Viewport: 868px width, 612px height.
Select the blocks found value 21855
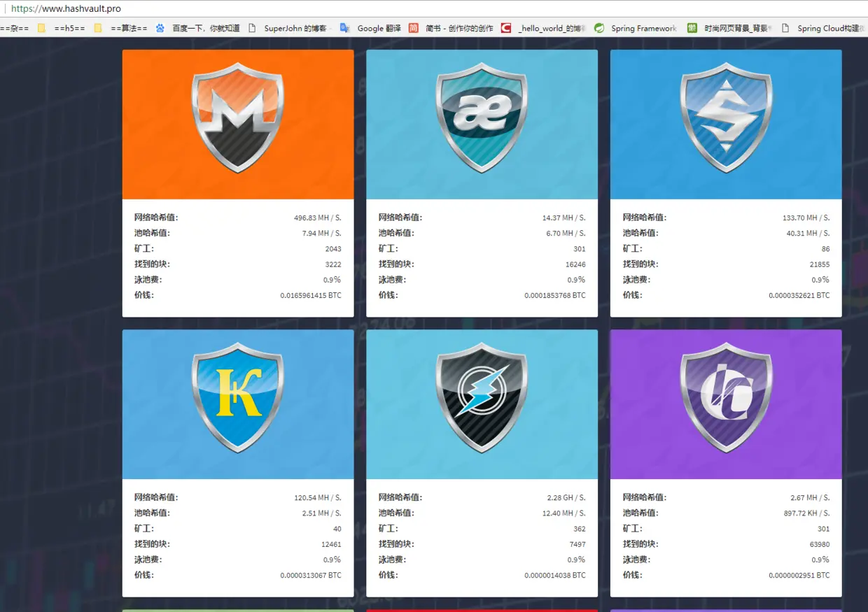click(820, 264)
